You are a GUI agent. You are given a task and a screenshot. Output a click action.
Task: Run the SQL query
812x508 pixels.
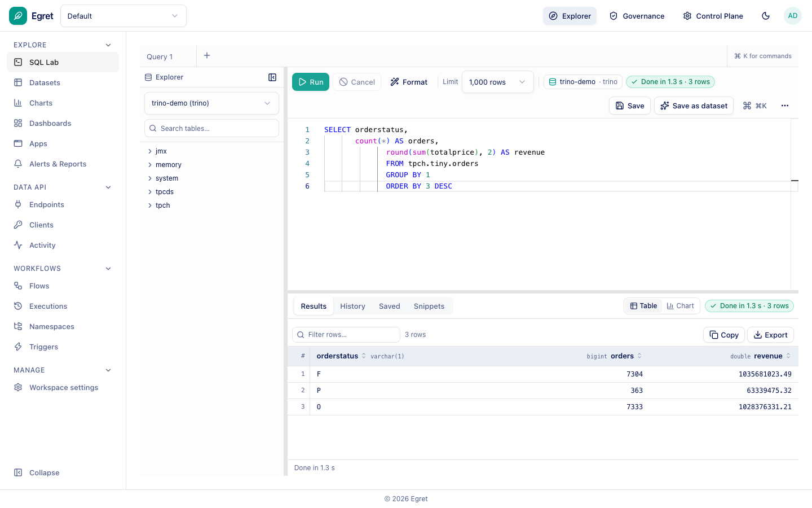[x=311, y=82]
